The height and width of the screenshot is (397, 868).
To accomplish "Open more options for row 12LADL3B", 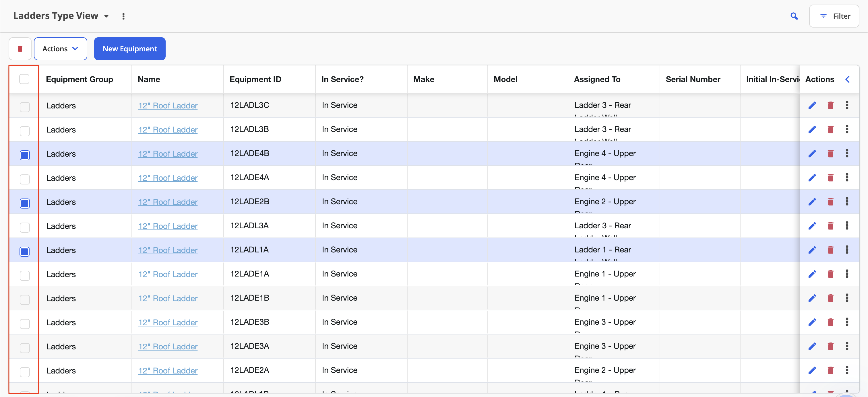I will point(847,129).
